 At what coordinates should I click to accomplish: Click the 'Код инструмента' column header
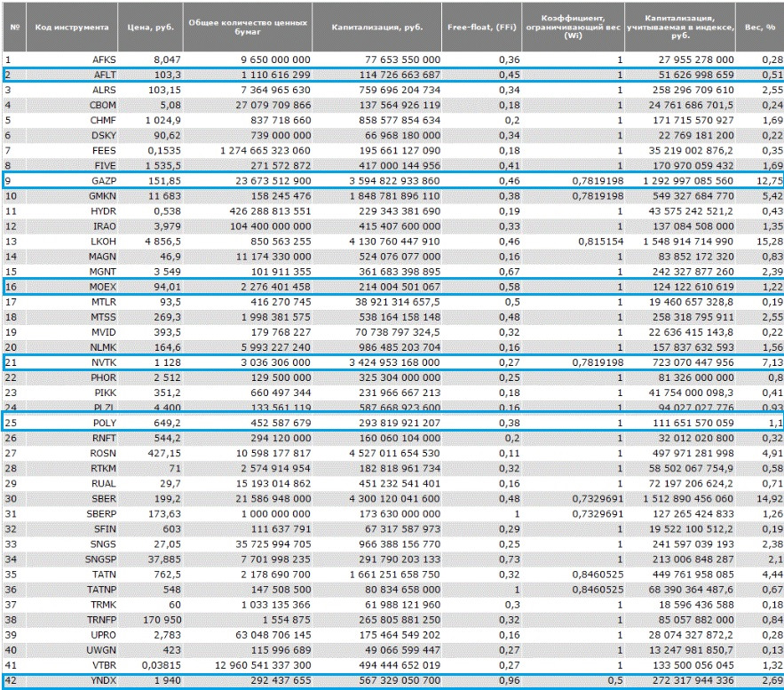click(x=72, y=27)
